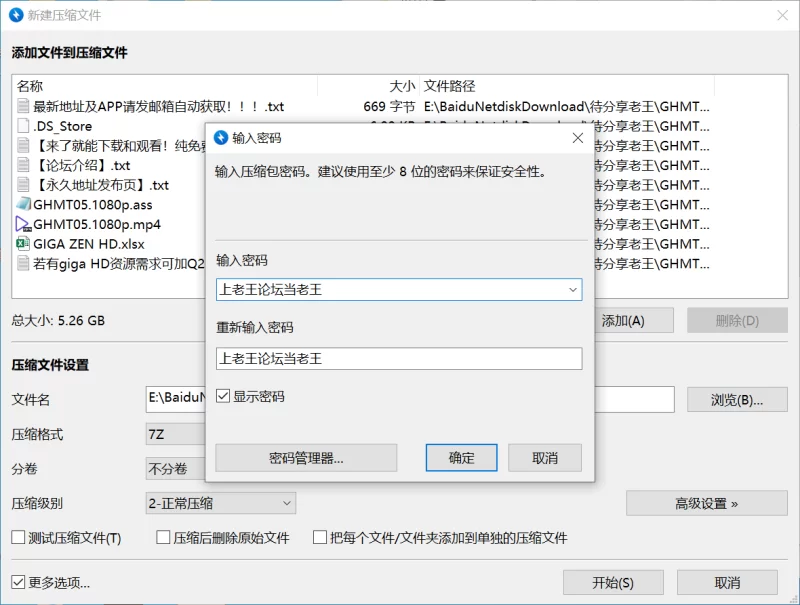Open the password history dropdown arrow
The width and height of the screenshot is (800, 605).
pyautogui.click(x=572, y=290)
